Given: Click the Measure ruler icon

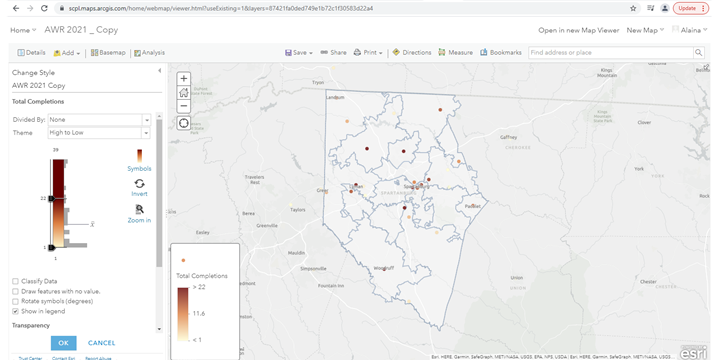Looking at the screenshot, I should pyautogui.click(x=441, y=52).
